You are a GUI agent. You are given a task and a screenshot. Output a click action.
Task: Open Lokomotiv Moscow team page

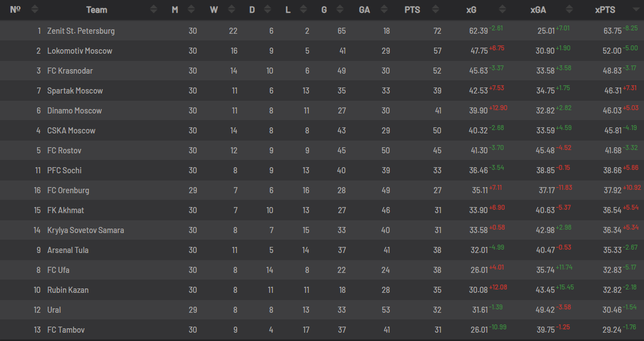[x=80, y=51]
